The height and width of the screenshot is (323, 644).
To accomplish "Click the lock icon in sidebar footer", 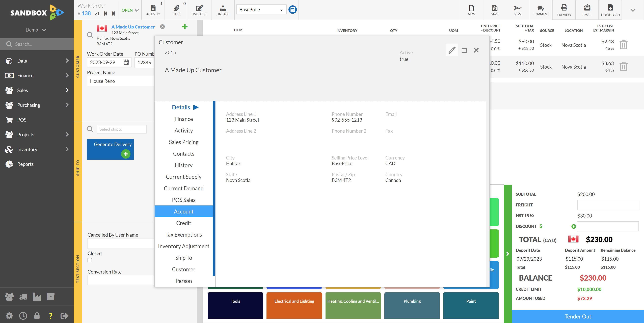I will click(x=37, y=315).
